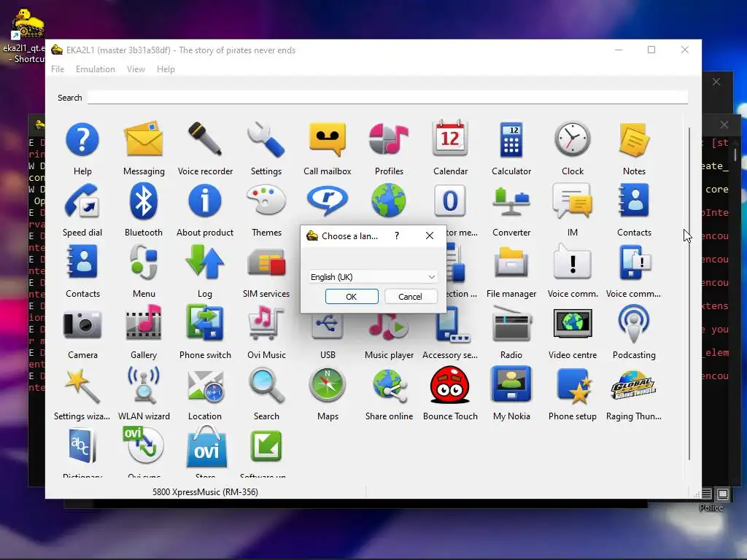Open the language dropdown showing English (UK)

[x=373, y=276]
